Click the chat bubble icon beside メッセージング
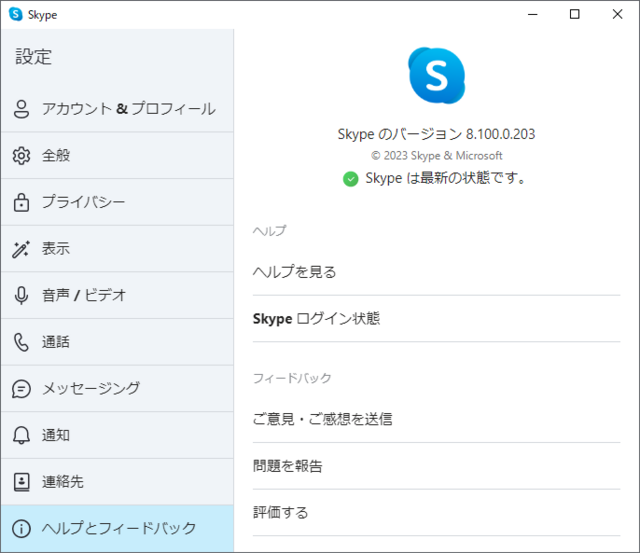The image size is (640, 553). (x=21, y=389)
